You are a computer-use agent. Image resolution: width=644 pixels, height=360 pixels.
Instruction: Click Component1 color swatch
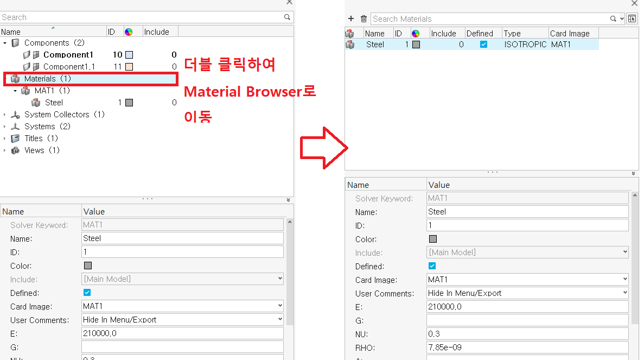click(x=129, y=55)
